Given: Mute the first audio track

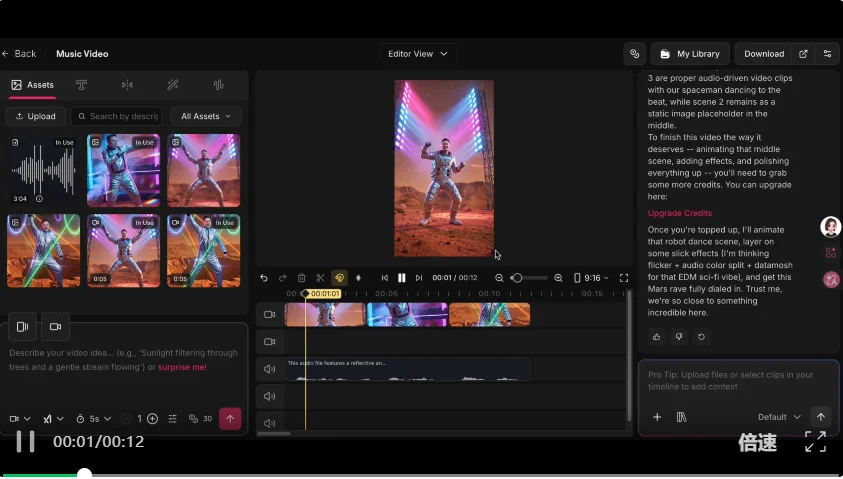Looking at the screenshot, I should coord(269,369).
